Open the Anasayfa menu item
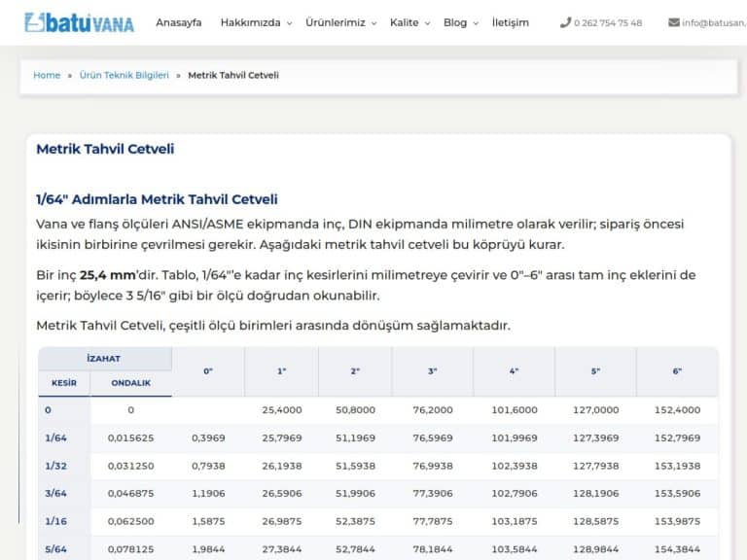This screenshot has width=747, height=560. (x=179, y=22)
